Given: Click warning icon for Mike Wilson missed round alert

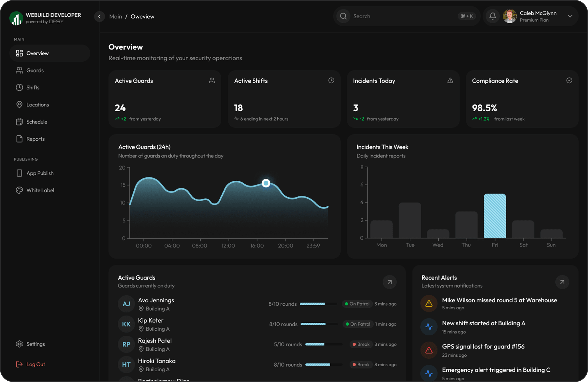Looking at the screenshot, I should coord(429,304).
